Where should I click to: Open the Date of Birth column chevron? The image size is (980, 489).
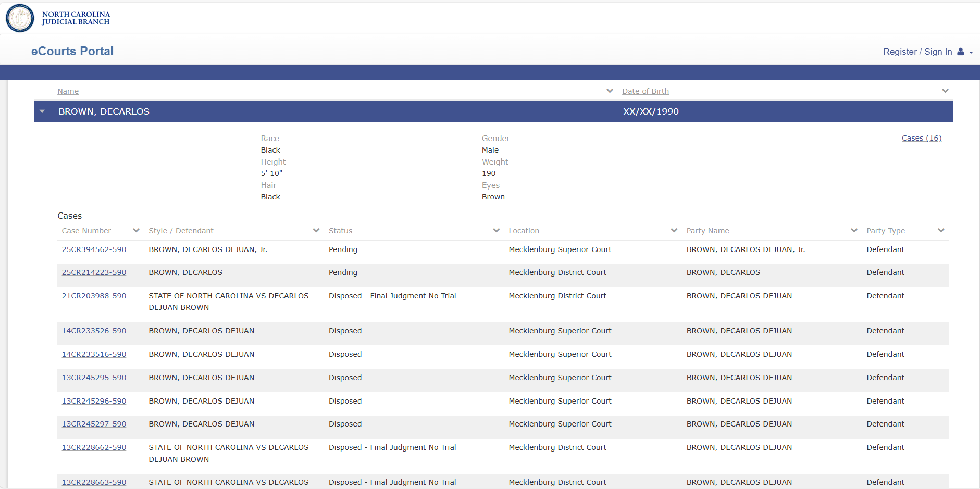[x=945, y=91]
